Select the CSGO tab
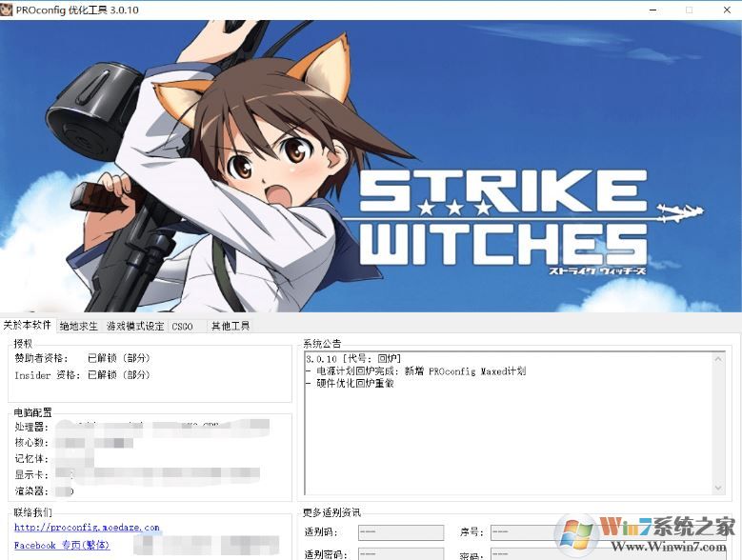Screen dimensions: 742x560 (x=183, y=326)
